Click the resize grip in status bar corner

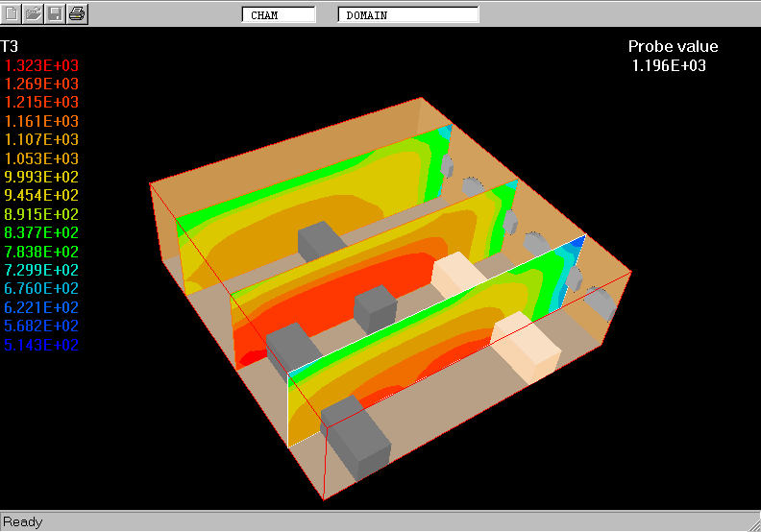pyautogui.click(x=752, y=523)
